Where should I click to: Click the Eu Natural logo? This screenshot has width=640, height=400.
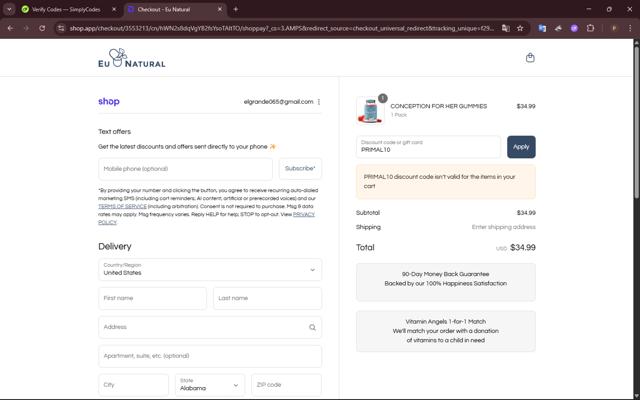(132, 58)
